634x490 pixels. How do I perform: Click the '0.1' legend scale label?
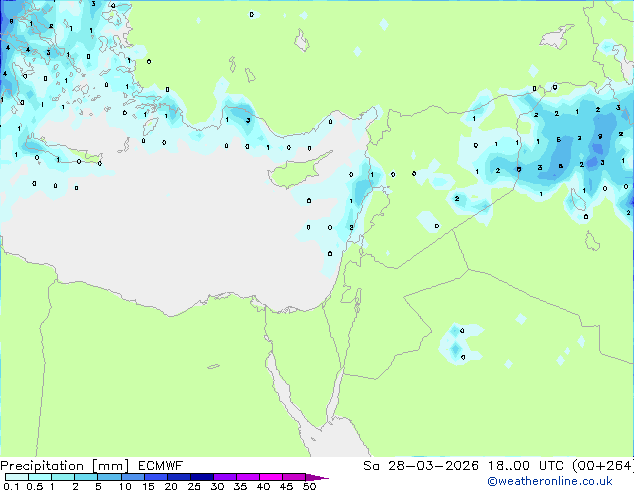[11, 486]
